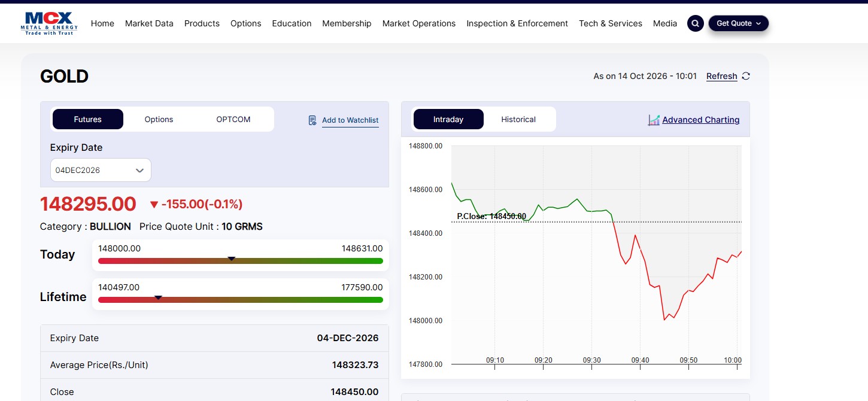Expand the Get Quote dropdown
The image size is (868, 401).
[739, 23]
